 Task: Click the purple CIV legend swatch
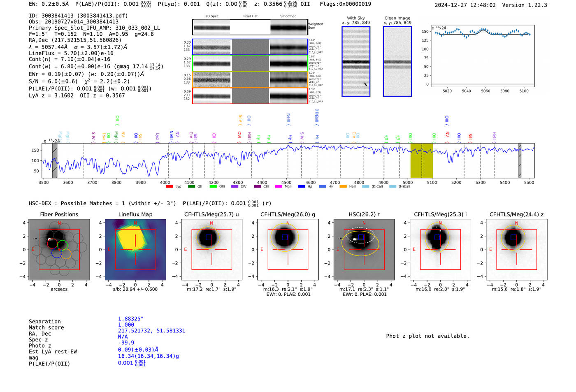click(235, 187)
